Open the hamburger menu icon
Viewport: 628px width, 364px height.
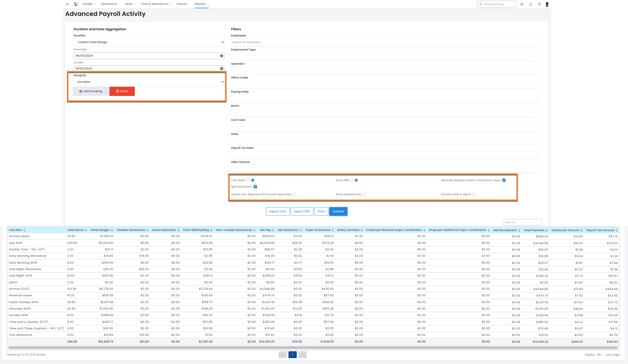(x=67, y=4)
